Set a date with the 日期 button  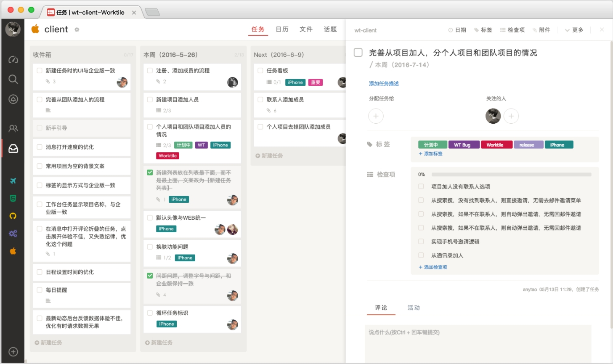click(457, 30)
